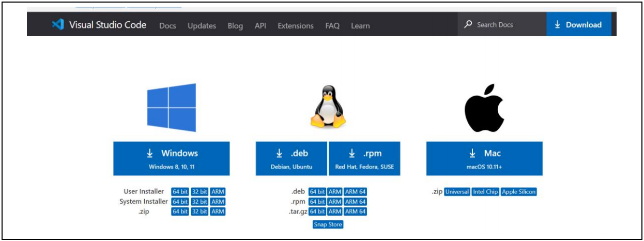The image size is (644, 241).
Task: Click the User Installer label
Action: click(x=144, y=192)
